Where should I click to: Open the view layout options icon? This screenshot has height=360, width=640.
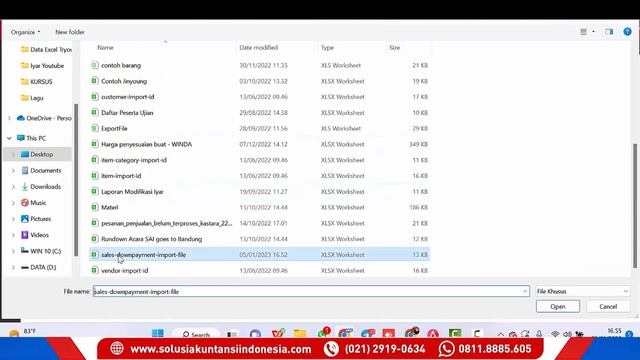click(x=583, y=32)
